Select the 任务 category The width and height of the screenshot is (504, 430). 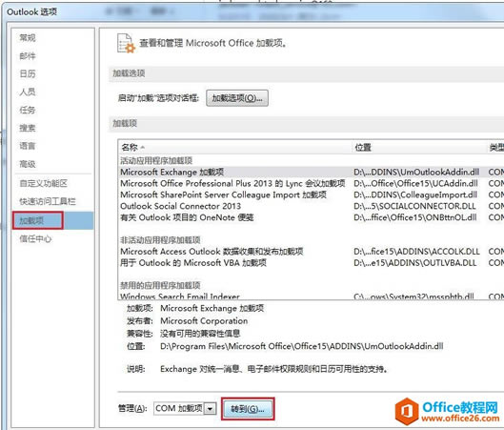(28, 110)
